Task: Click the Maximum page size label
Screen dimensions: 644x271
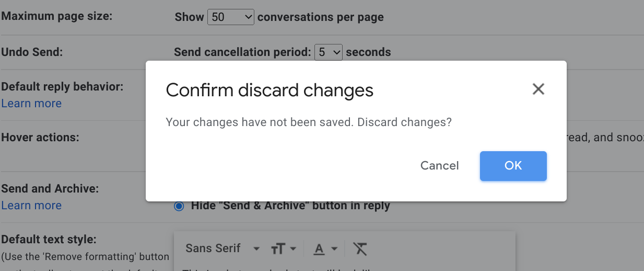Action: point(57,16)
